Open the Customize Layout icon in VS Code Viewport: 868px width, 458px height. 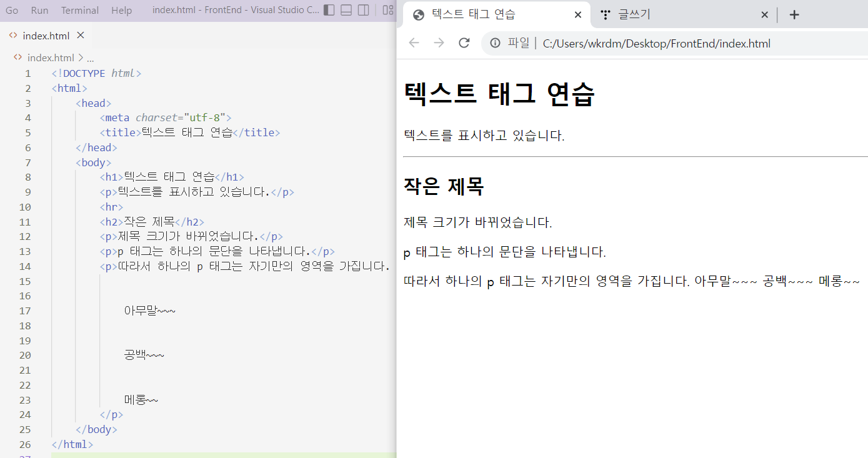click(x=388, y=10)
